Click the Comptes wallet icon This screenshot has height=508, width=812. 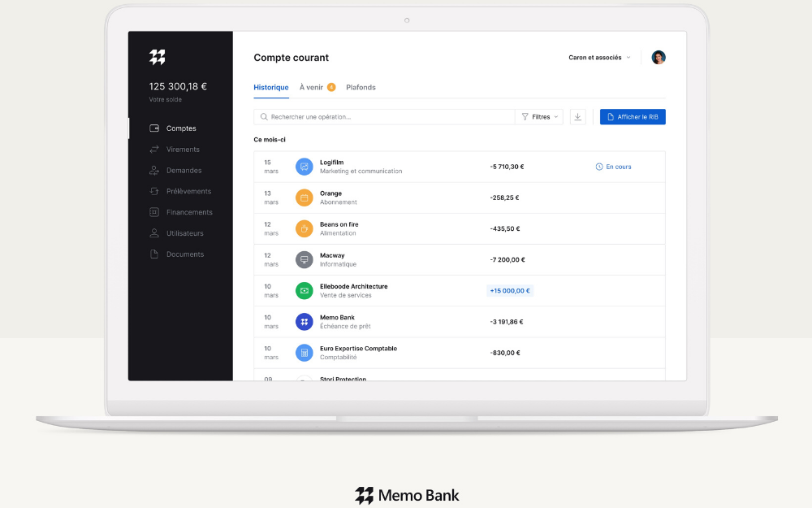tap(153, 128)
